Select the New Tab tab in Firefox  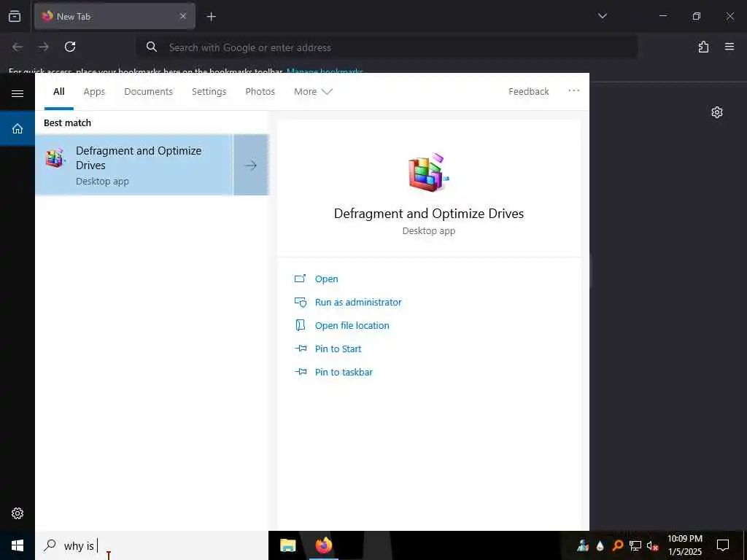pos(115,16)
